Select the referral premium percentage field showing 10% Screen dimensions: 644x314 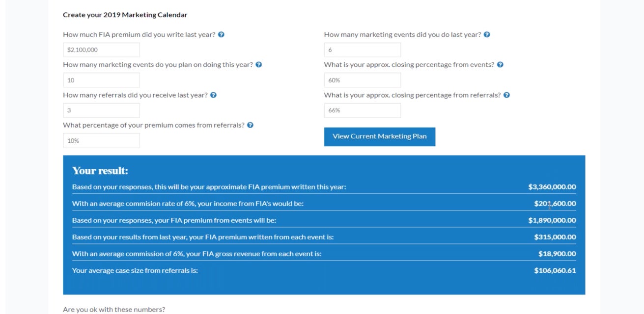(x=101, y=141)
